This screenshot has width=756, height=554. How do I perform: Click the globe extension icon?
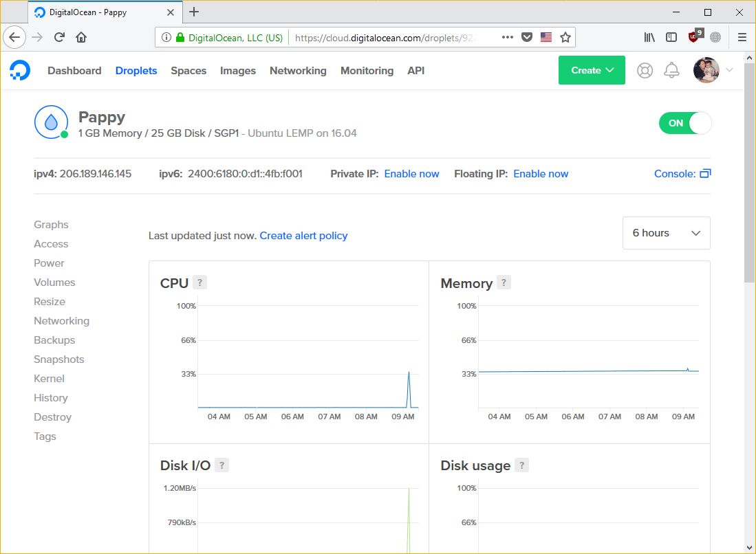tap(715, 37)
